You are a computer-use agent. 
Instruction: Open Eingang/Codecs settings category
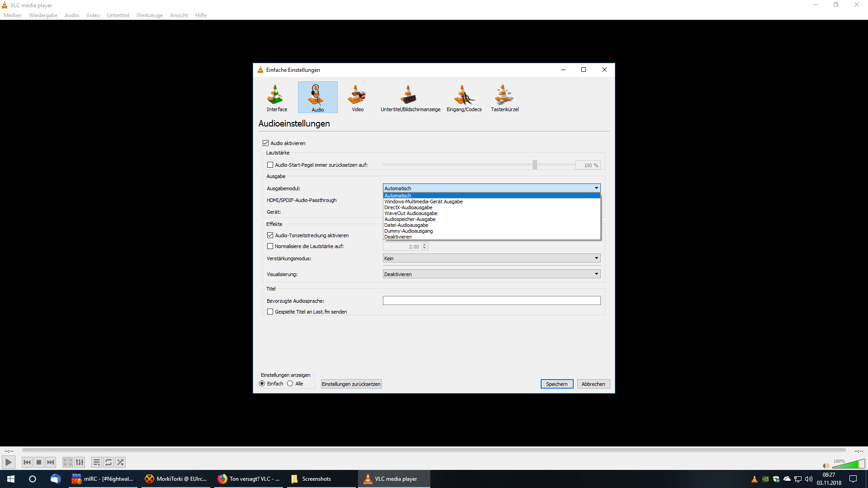[464, 98]
